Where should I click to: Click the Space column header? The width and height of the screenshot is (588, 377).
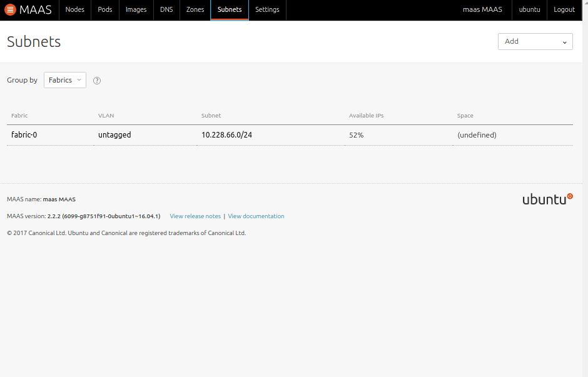coord(465,116)
